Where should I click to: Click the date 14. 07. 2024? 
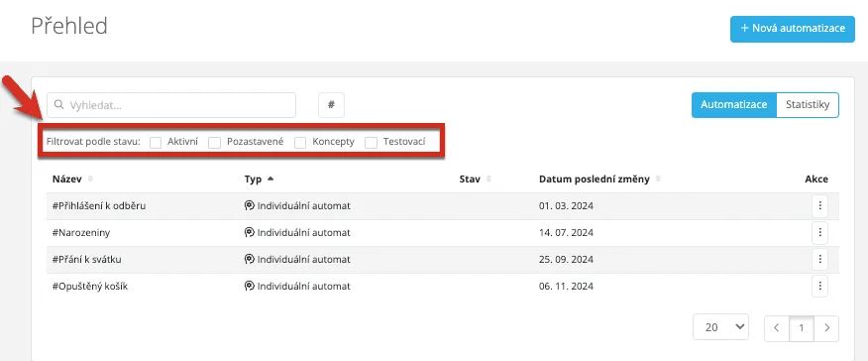click(566, 232)
